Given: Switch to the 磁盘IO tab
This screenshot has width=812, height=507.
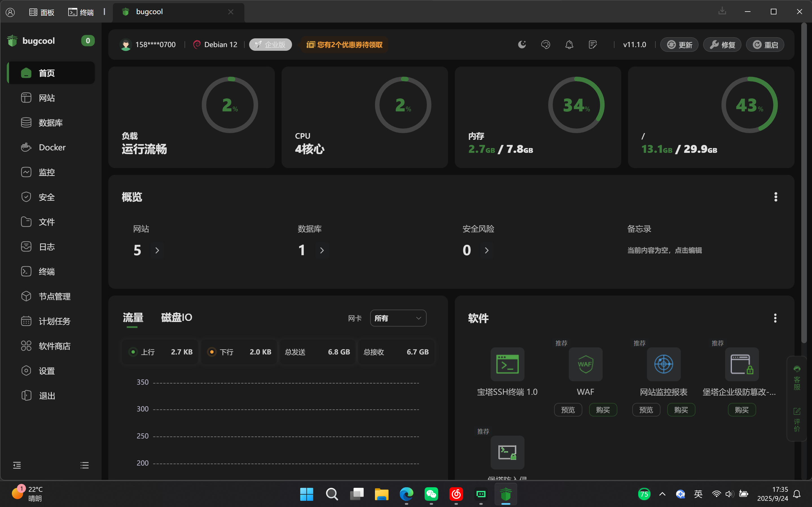Looking at the screenshot, I should [176, 317].
